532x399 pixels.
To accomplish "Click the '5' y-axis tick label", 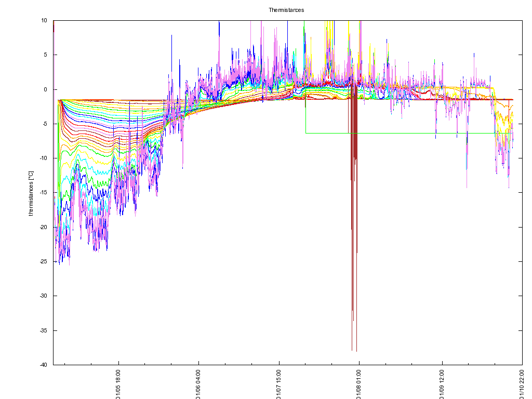I will tap(46, 55).
